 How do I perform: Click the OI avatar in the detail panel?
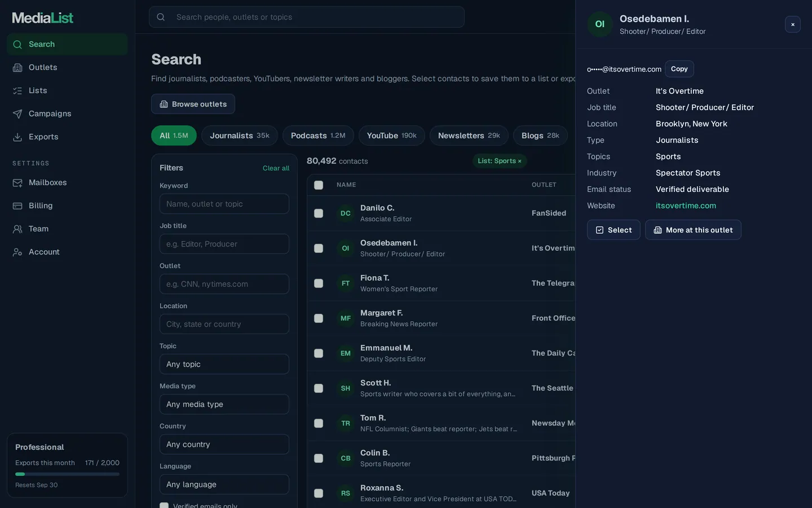[600, 24]
